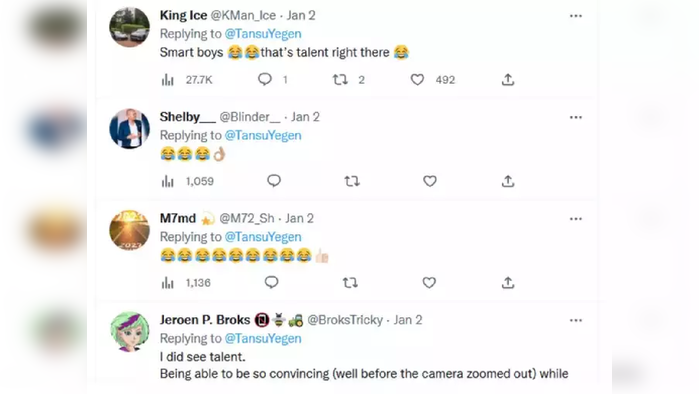Like M7md's emoji reply

pos(429,283)
